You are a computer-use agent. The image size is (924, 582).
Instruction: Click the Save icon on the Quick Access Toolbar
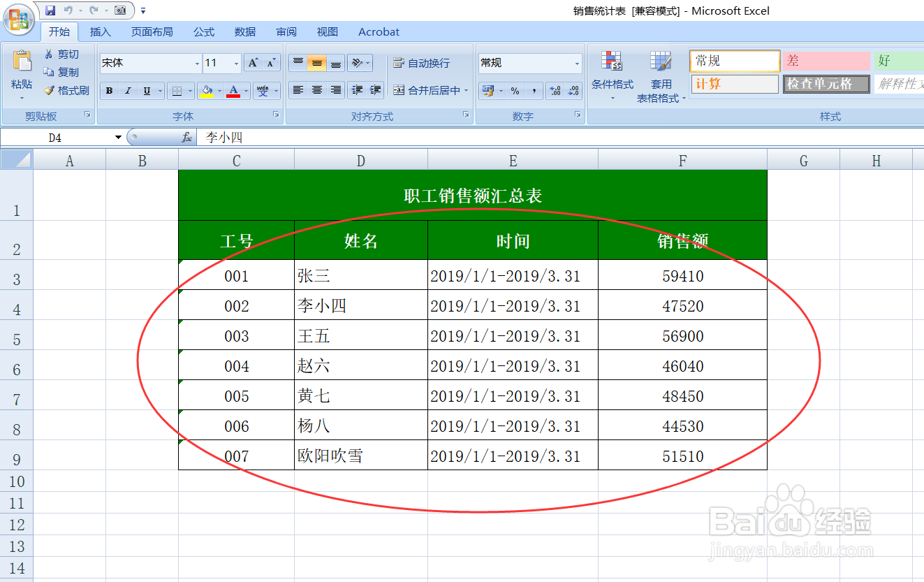(49, 10)
